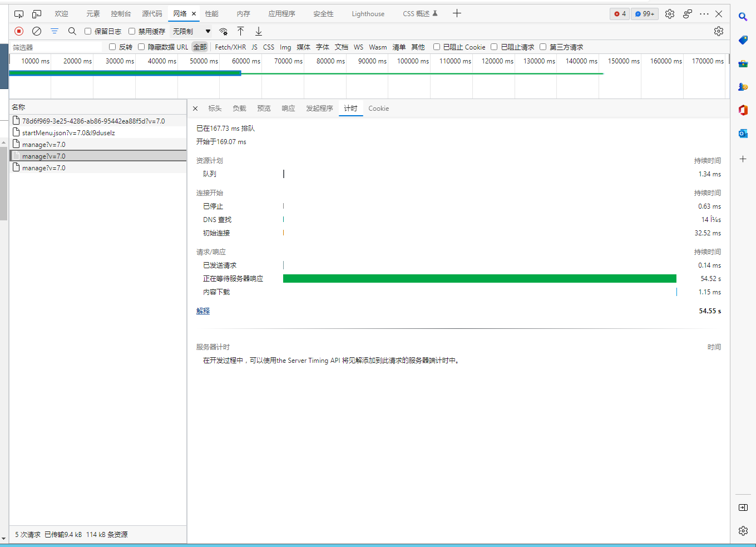Select the Fetch/XHR filter button
This screenshot has height=547, width=756.
pos(230,47)
